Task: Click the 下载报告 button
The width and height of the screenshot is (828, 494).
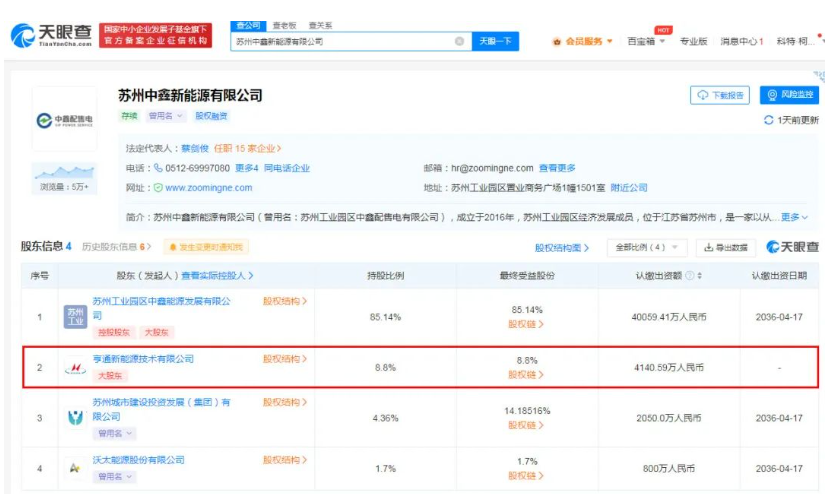Action: tap(720, 95)
